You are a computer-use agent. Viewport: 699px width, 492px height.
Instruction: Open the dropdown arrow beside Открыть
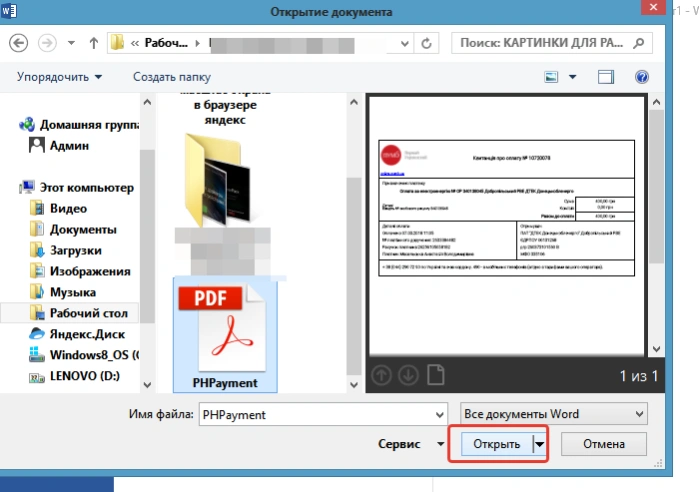point(540,444)
